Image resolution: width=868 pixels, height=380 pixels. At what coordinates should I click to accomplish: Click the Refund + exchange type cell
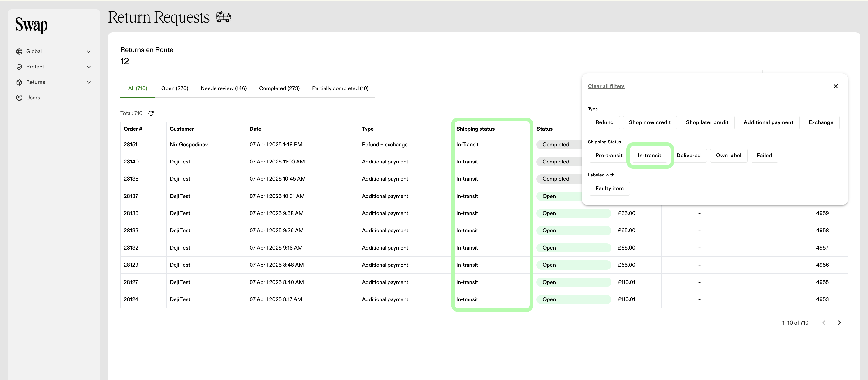(385, 144)
